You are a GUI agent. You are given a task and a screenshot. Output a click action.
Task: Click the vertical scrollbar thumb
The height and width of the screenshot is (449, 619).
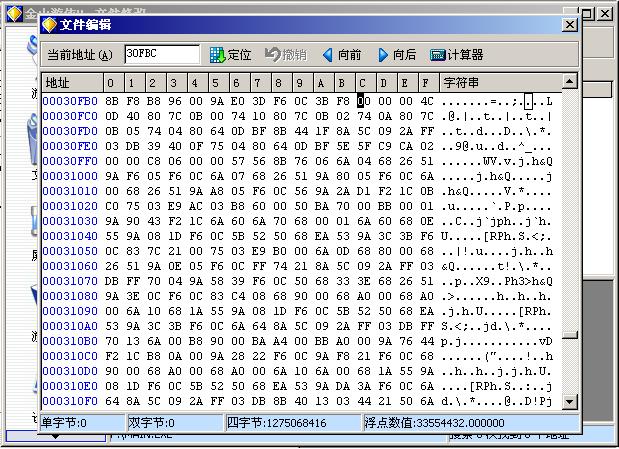coord(569,335)
